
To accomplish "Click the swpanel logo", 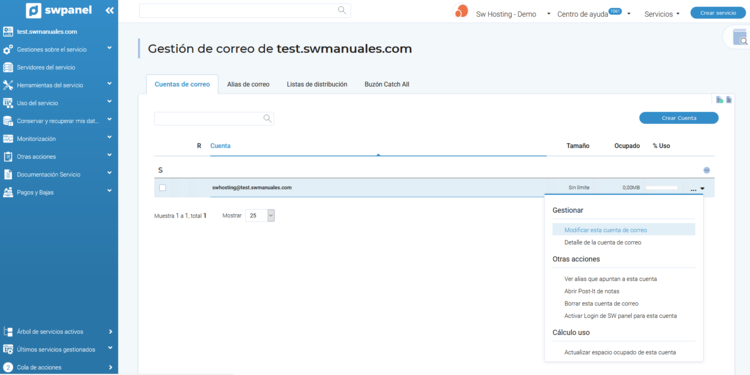I will point(58,10).
